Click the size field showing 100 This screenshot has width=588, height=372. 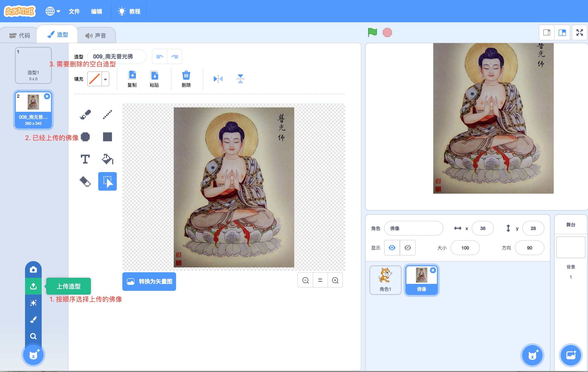[x=465, y=248]
